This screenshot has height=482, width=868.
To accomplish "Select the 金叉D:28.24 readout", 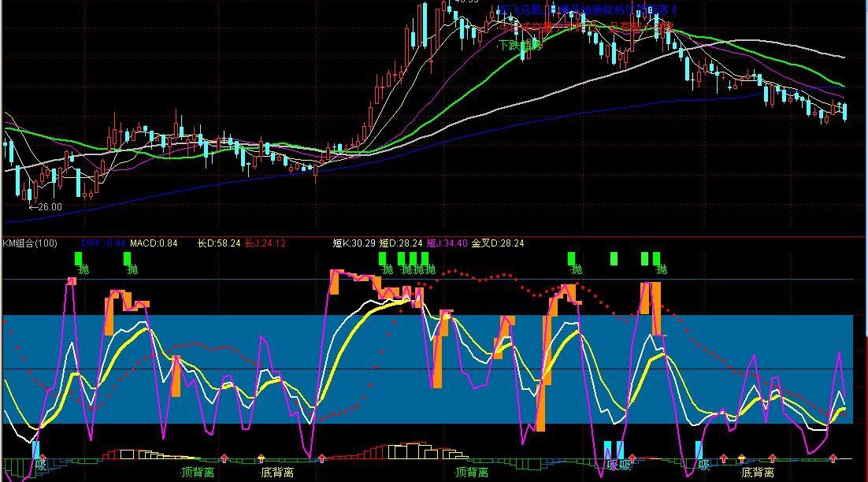I will point(498,243).
